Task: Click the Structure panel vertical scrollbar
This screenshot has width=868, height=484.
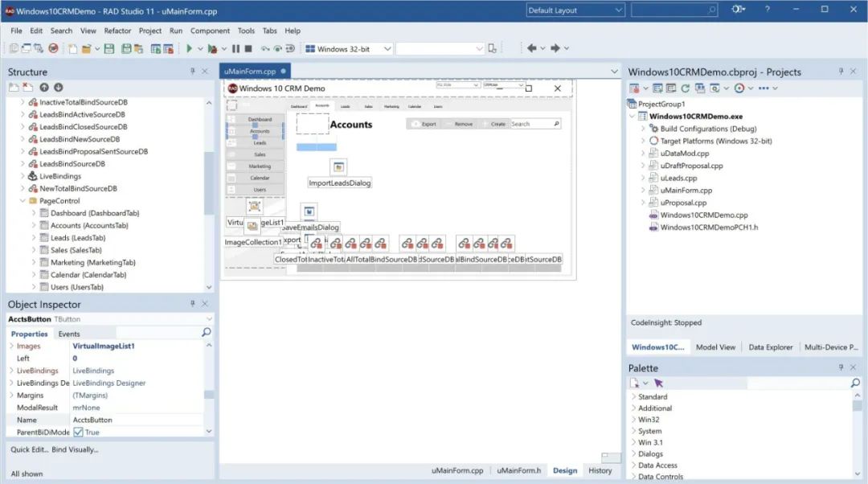Action: tap(209, 183)
